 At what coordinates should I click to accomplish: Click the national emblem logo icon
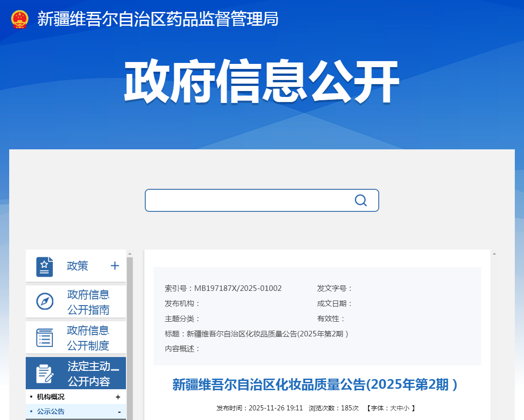19,19
